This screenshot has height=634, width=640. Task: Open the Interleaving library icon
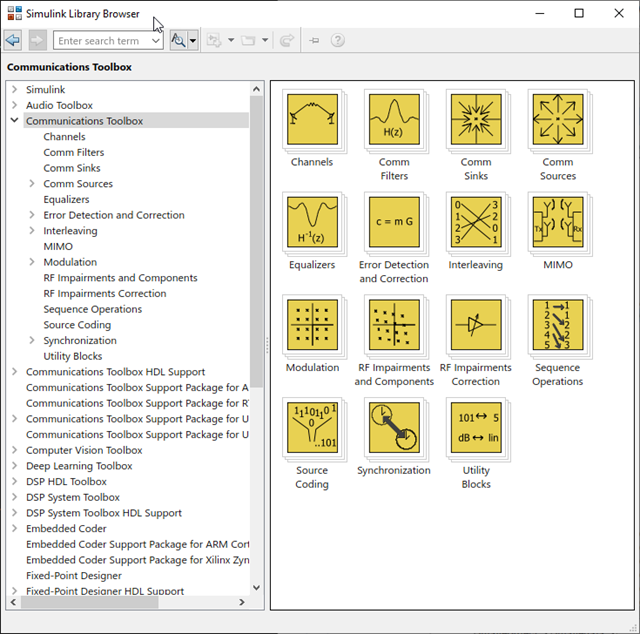click(x=476, y=222)
